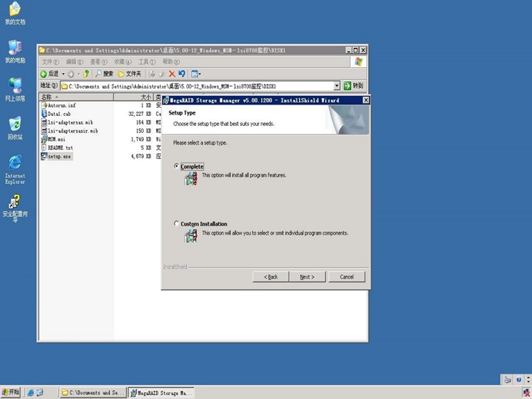Click the Up one level folder icon

pos(86,74)
